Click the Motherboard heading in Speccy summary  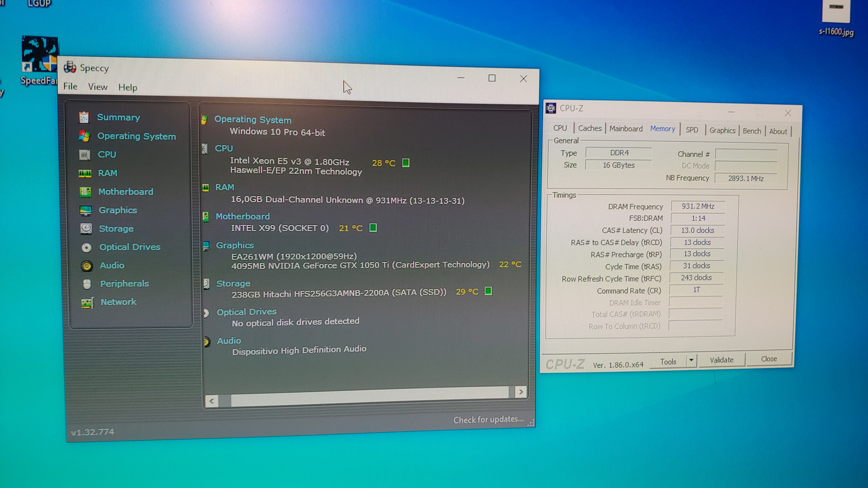[243, 216]
